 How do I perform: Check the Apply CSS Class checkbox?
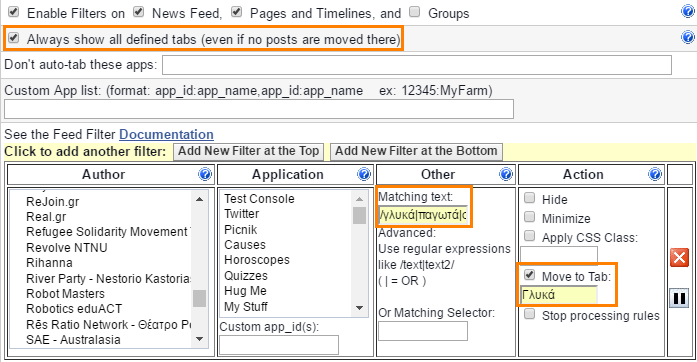[x=529, y=236]
